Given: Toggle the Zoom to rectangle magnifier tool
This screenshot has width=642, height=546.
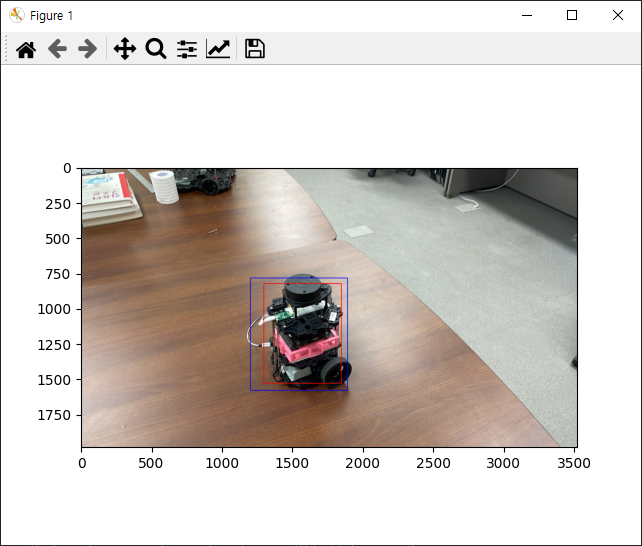Looking at the screenshot, I should (x=155, y=49).
